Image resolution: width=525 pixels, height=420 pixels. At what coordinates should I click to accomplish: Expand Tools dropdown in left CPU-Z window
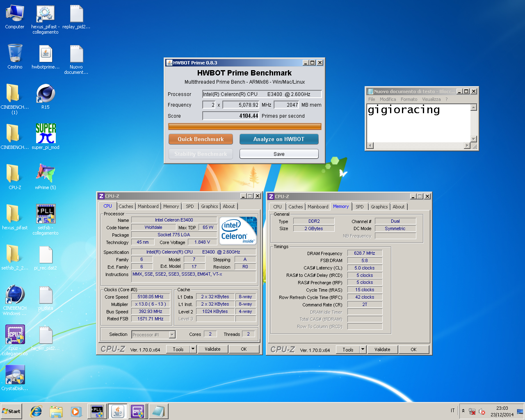coord(193,349)
